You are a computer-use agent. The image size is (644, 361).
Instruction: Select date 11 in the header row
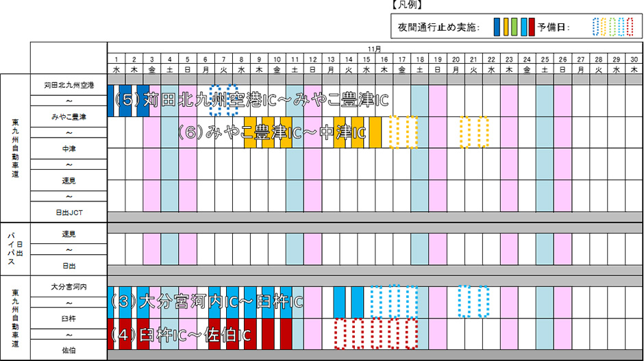(295, 60)
